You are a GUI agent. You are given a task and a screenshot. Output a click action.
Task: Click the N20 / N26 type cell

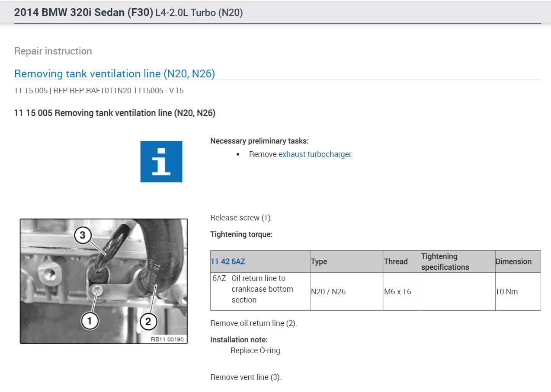click(347, 291)
